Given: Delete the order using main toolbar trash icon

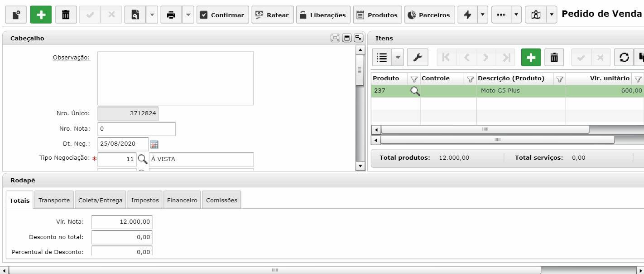Looking at the screenshot, I should pyautogui.click(x=66, y=15).
